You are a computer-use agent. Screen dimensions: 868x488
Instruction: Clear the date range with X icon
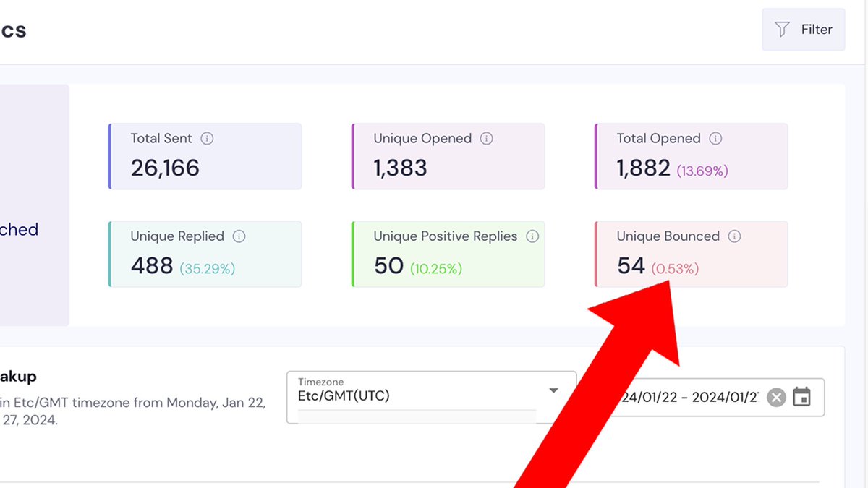pos(776,398)
